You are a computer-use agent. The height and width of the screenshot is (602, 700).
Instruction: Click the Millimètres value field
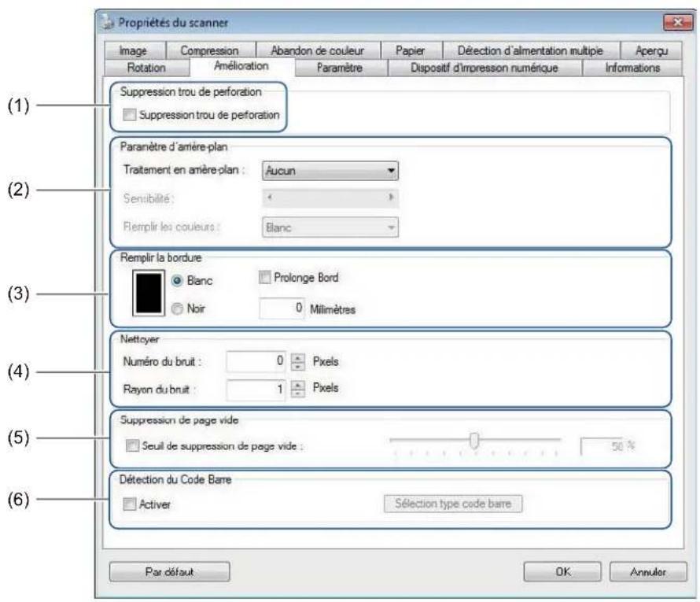[282, 308]
